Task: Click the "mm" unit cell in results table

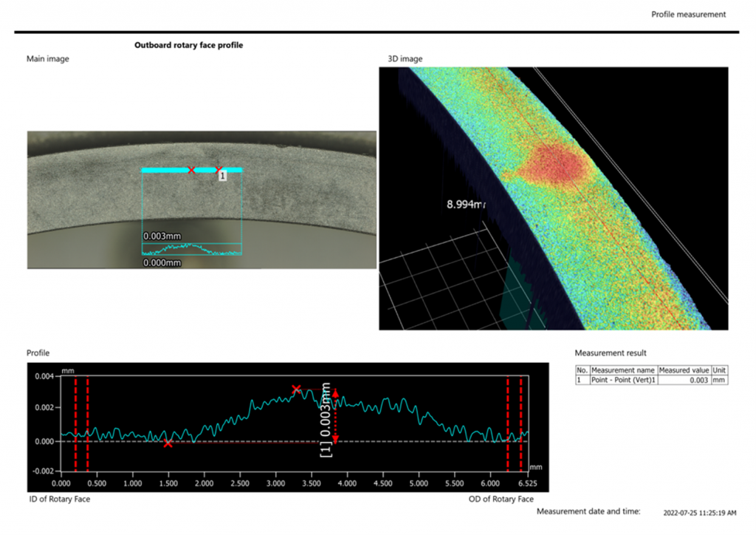Action: point(719,380)
